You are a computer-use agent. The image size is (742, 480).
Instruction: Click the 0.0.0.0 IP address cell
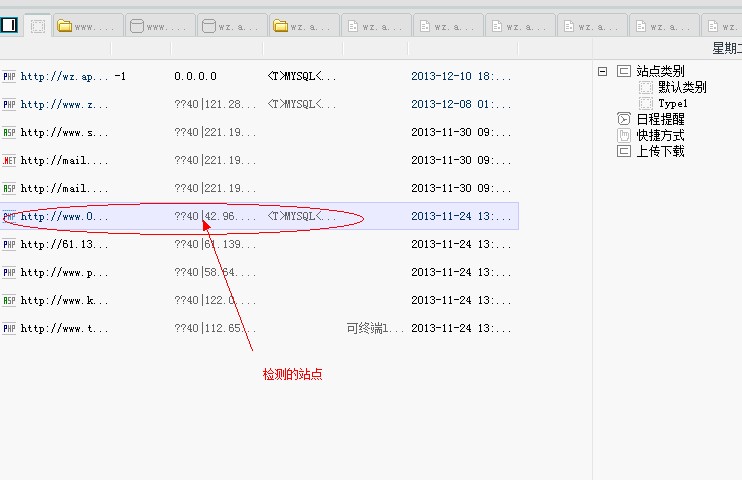(x=195, y=76)
